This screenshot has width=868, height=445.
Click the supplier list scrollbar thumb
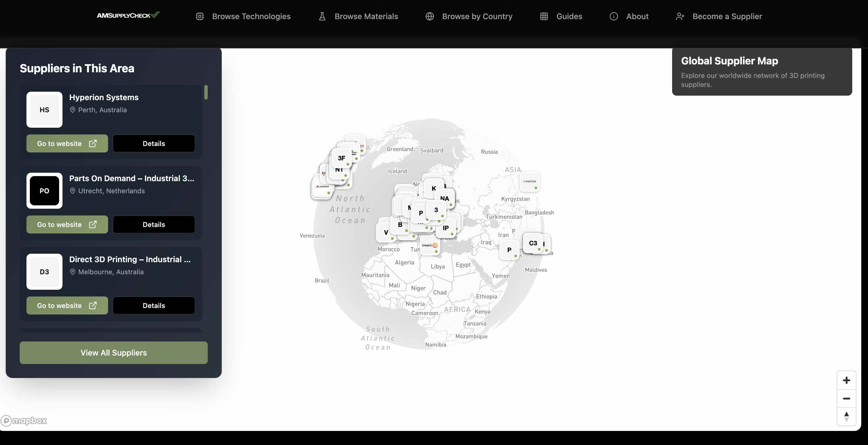206,92
